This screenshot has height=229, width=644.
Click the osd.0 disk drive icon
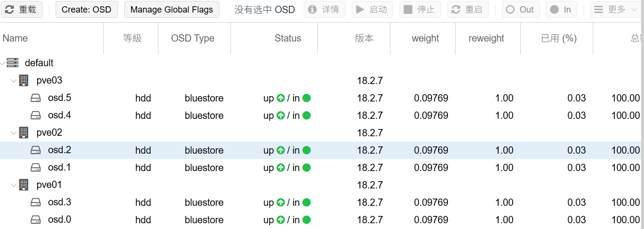pos(36,220)
